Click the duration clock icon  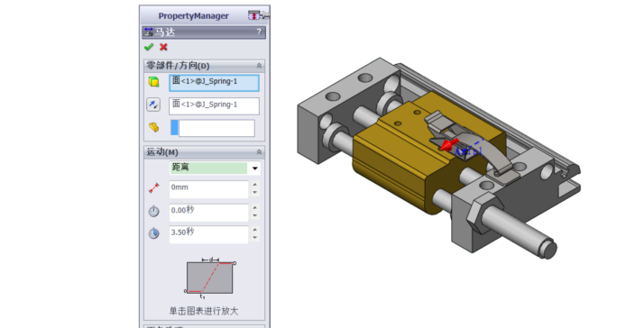click(x=153, y=233)
